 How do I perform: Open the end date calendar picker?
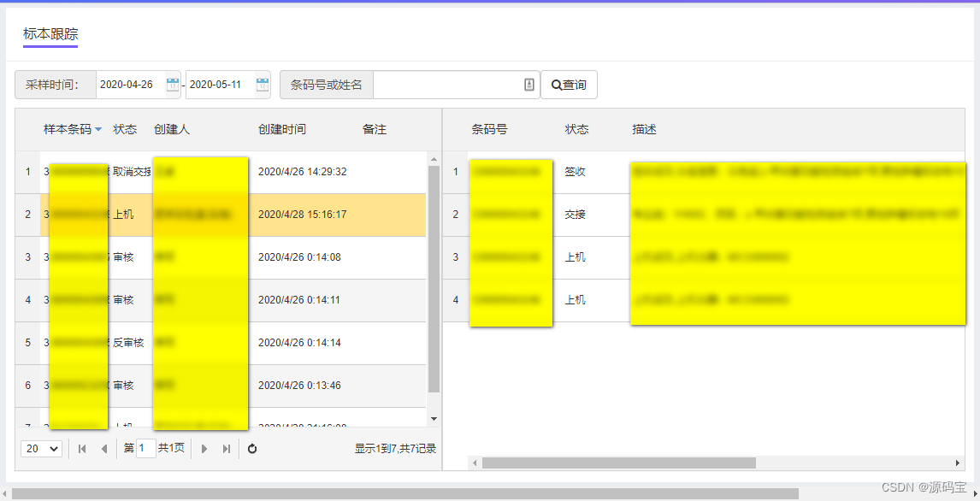point(261,85)
